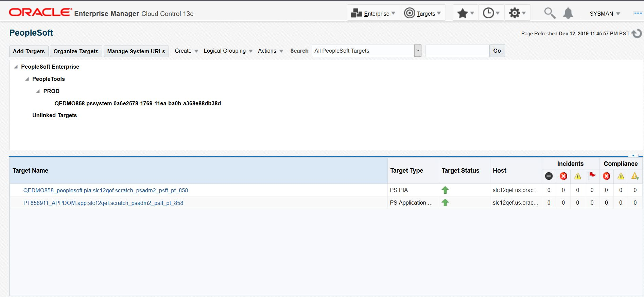Click the Incidents header group
The height and width of the screenshot is (297, 644).
(570, 164)
